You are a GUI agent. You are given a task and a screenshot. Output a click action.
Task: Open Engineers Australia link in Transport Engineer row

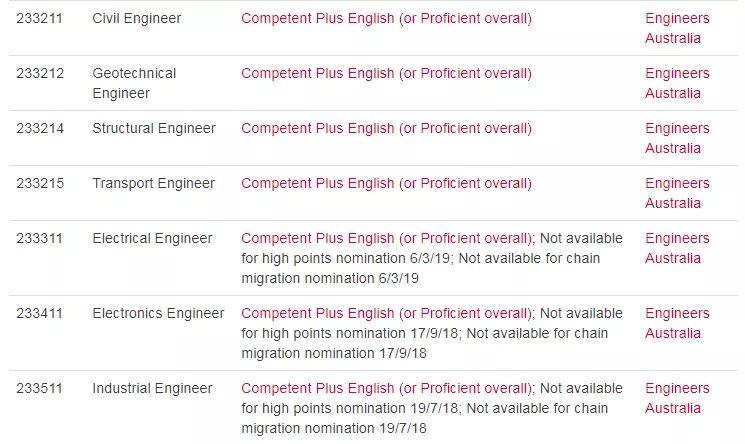pyautogui.click(x=677, y=193)
